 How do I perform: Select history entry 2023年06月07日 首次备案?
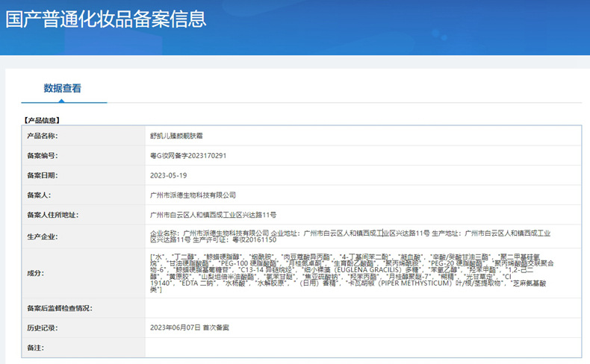point(189,327)
